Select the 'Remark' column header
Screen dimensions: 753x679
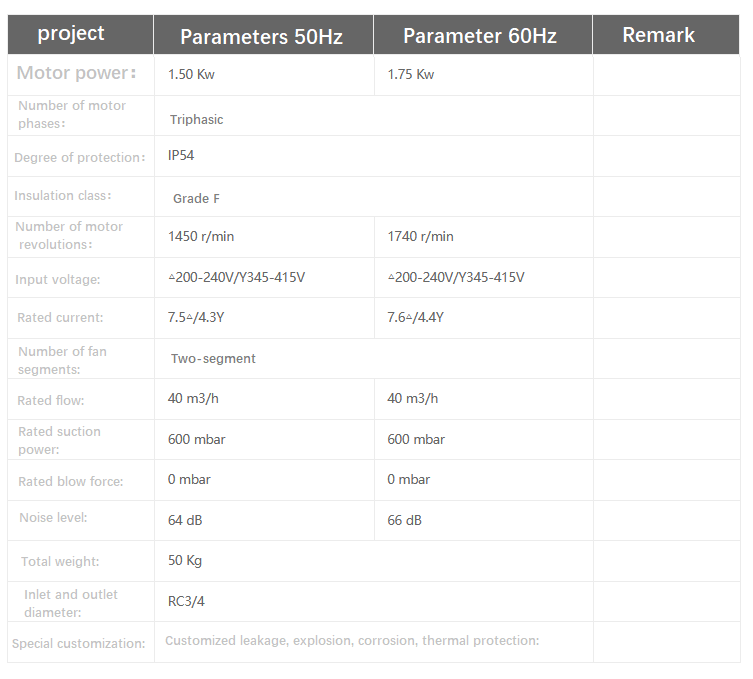tap(658, 35)
